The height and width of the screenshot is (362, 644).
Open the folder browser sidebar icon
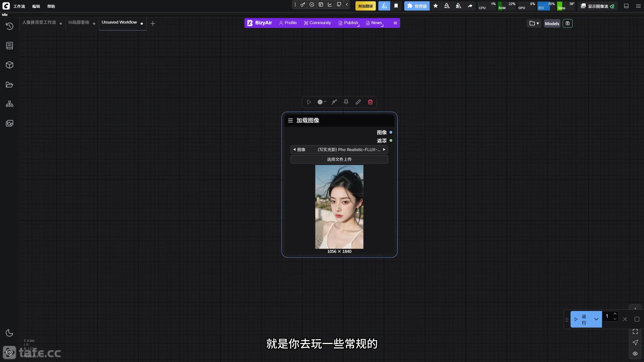(x=10, y=85)
